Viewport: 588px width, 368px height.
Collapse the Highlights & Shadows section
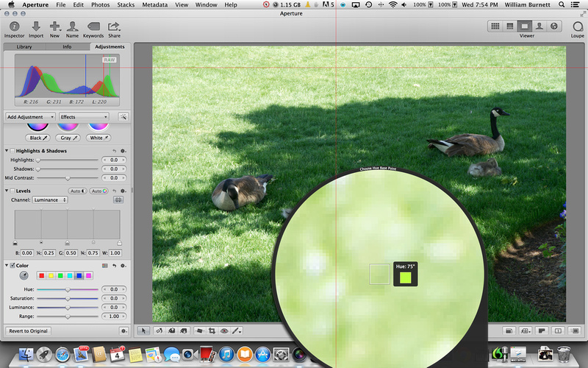(x=7, y=151)
